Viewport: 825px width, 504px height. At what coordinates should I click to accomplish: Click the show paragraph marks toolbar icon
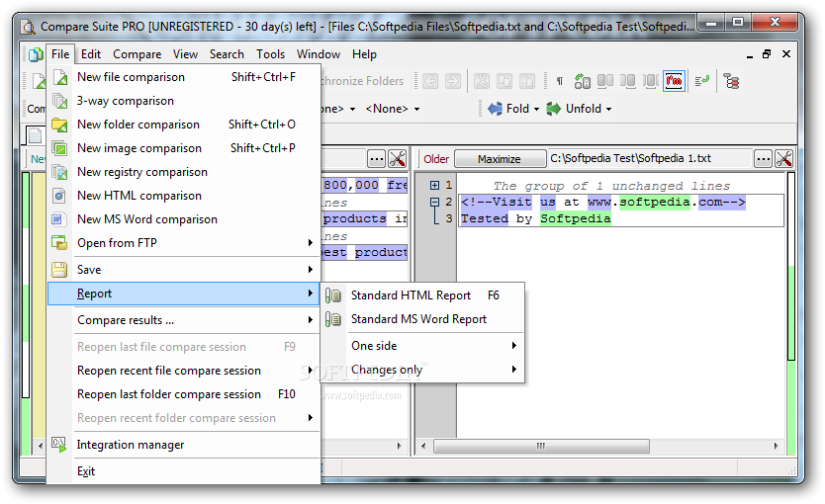(x=560, y=81)
